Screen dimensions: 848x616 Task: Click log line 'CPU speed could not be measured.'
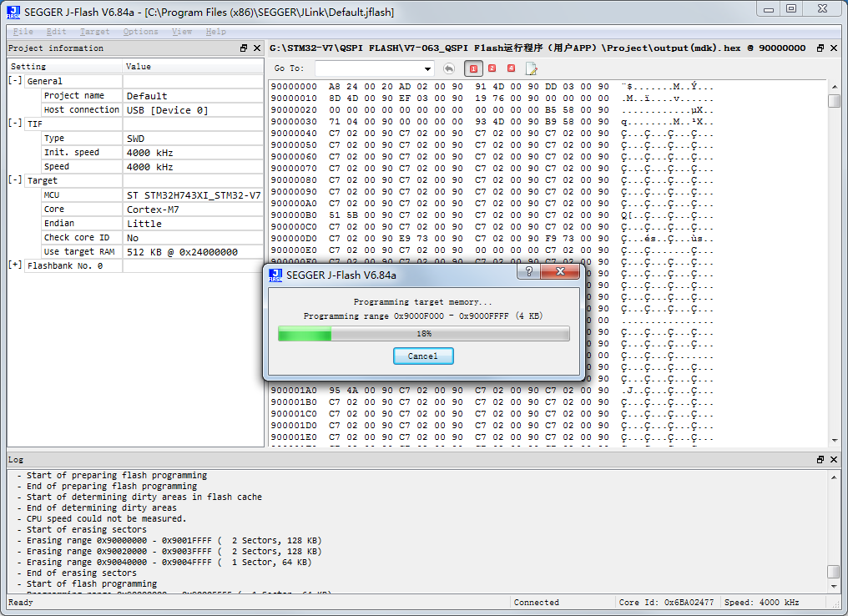[x=107, y=518]
